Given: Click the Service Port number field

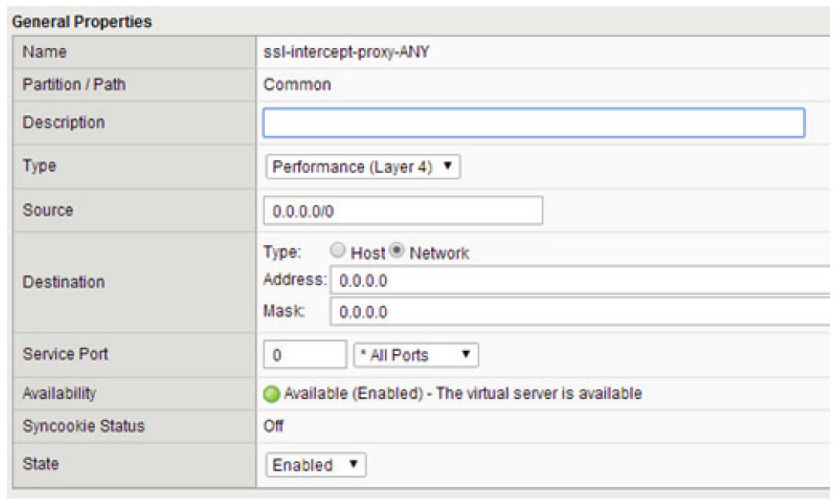Looking at the screenshot, I should [305, 355].
